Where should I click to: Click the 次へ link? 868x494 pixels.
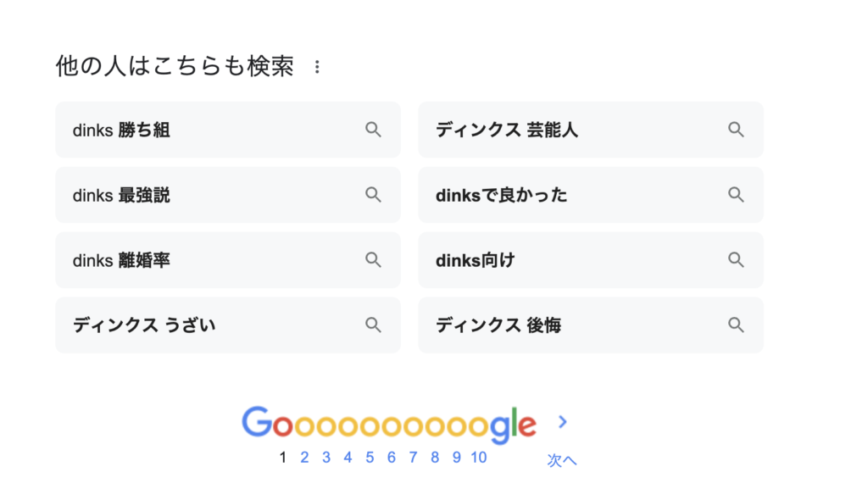point(562,460)
